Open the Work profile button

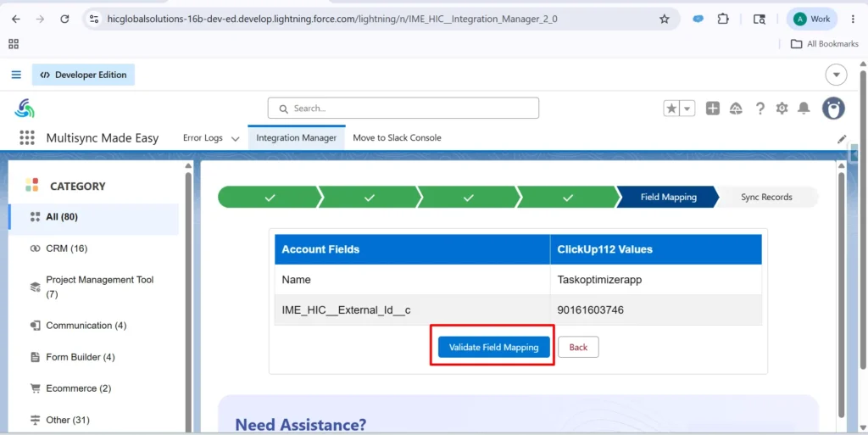(812, 19)
